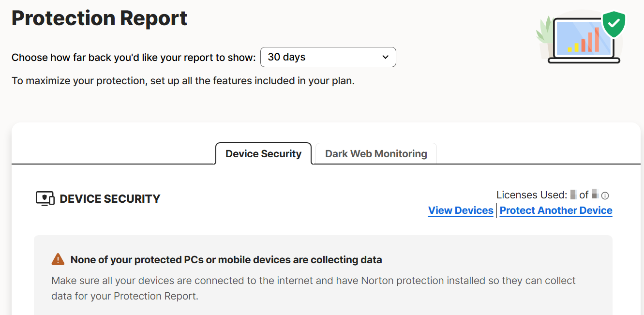
Task: Click the Licenses Used text
Action: (x=532, y=195)
